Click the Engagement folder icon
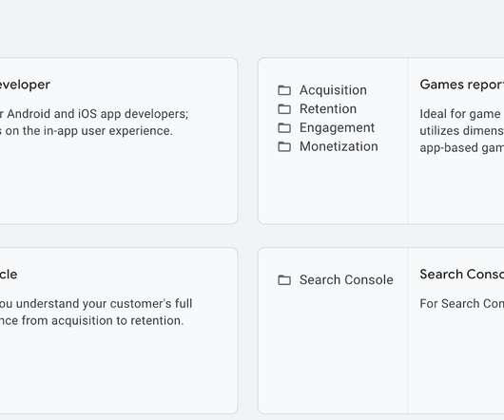504x420 pixels. click(x=284, y=127)
